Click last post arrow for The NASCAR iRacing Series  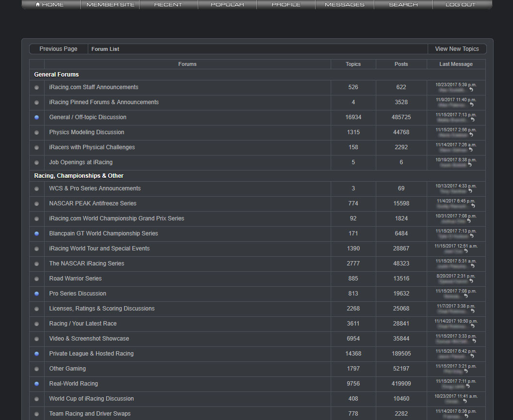[473, 265]
